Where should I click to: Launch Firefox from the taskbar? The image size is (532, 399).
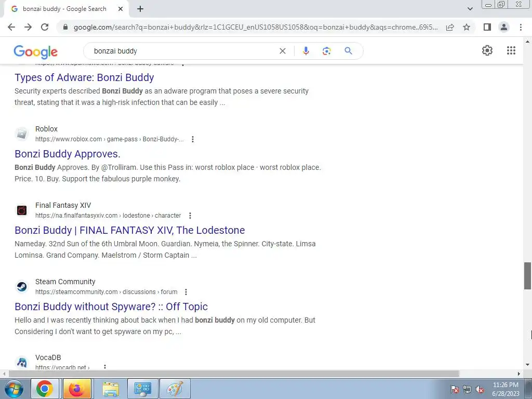pyautogui.click(x=77, y=389)
